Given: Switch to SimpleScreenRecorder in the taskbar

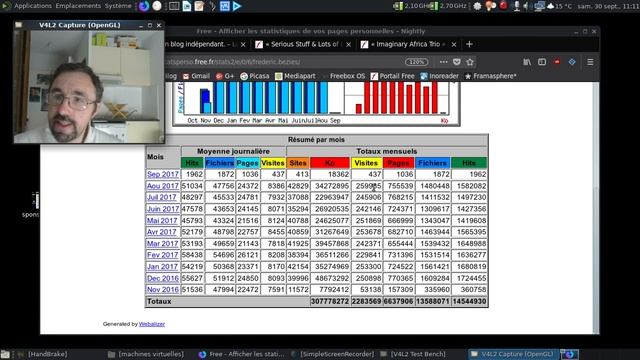Looking at the screenshot, I should tap(333, 354).
